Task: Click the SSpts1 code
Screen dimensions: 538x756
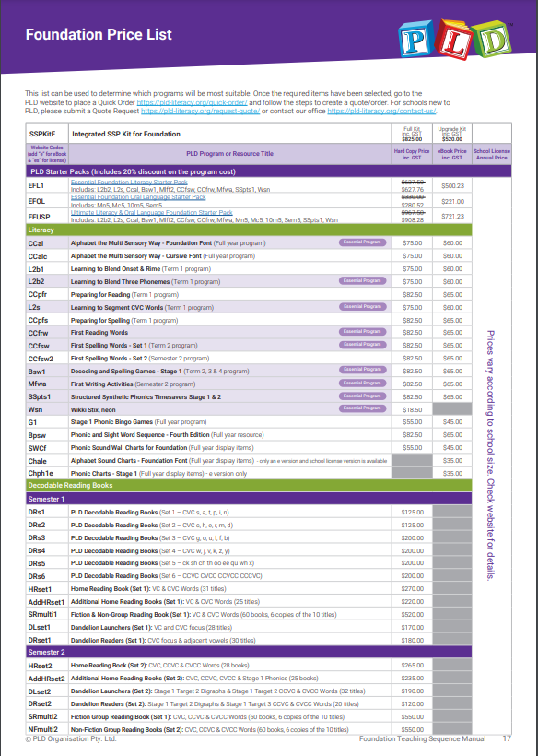Action: pyautogui.click(x=40, y=396)
